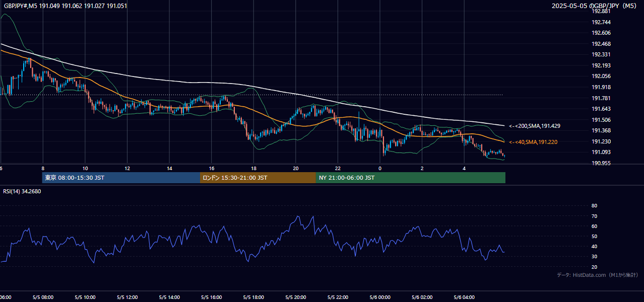644x302 pixels.
Task: Click the 5/5 14:00 date label
Action: click(169, 297)
